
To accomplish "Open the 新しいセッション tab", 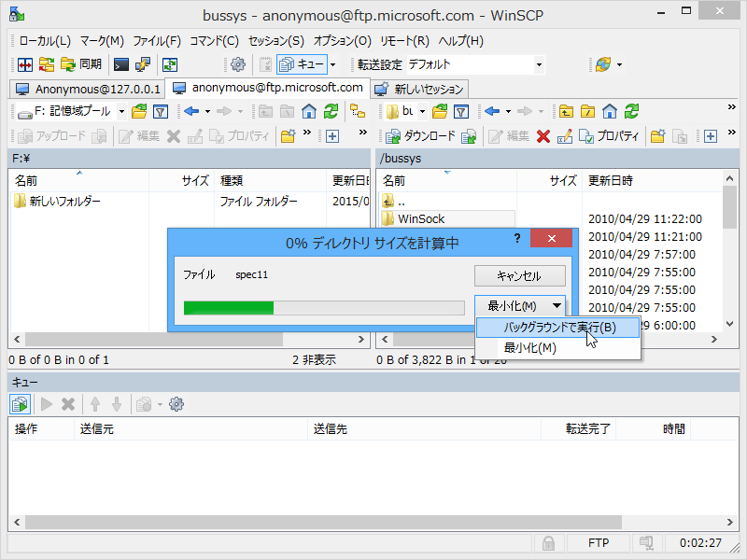I will [x=419, y=89].
